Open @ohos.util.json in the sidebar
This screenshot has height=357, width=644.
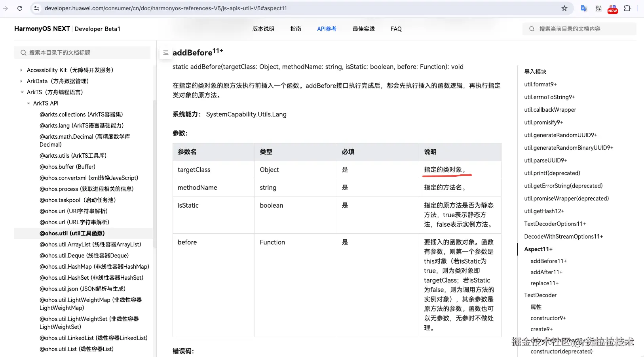click(x=82, y=289)
